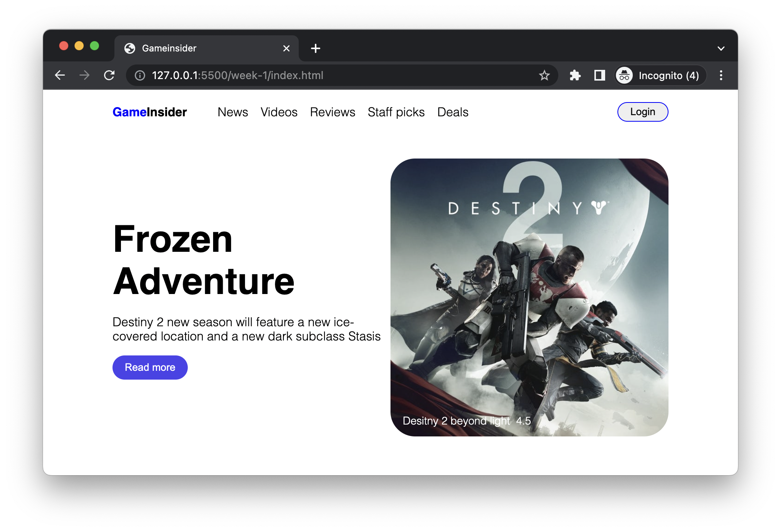Viewport: 781px width, 532px height.
Task: Toggle the browser side panel
Action: [599, 75]
